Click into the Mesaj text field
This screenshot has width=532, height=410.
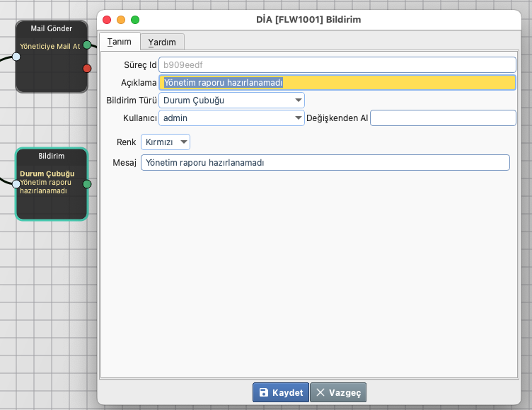(x=325, y=163)
